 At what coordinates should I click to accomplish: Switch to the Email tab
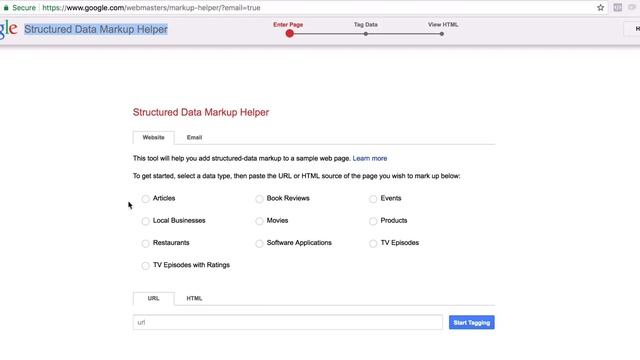point(194,138)
